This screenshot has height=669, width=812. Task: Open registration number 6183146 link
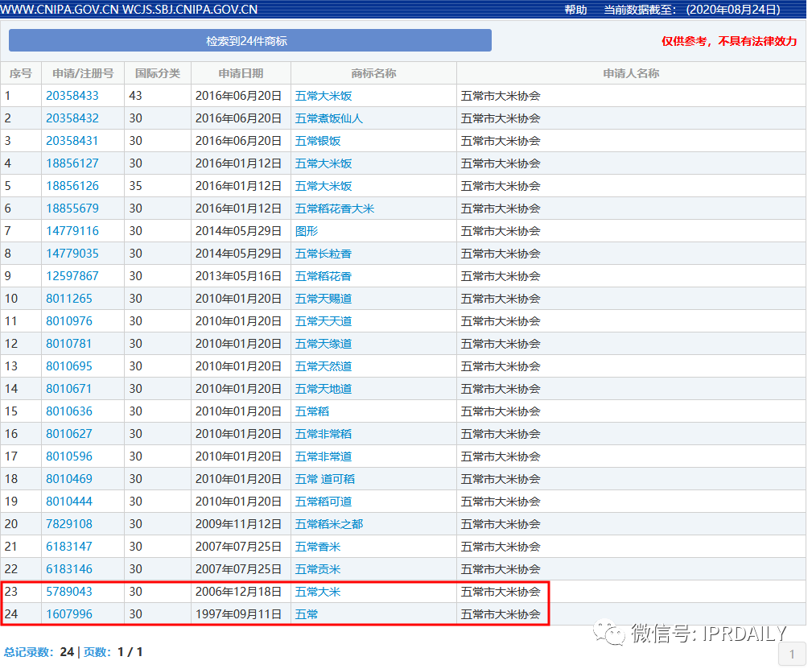tap(69, 569)
